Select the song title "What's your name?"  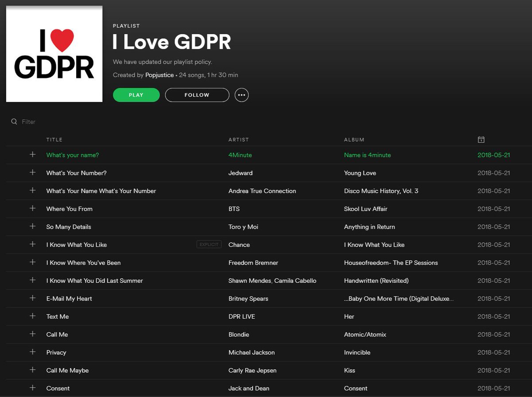pyautogui.click(x=73, y=155)
